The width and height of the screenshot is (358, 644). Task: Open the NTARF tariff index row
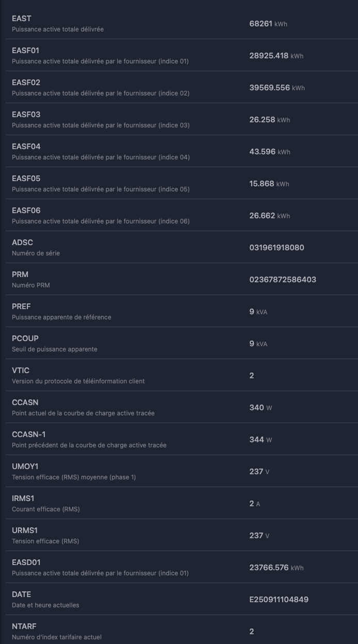(179, 632)
